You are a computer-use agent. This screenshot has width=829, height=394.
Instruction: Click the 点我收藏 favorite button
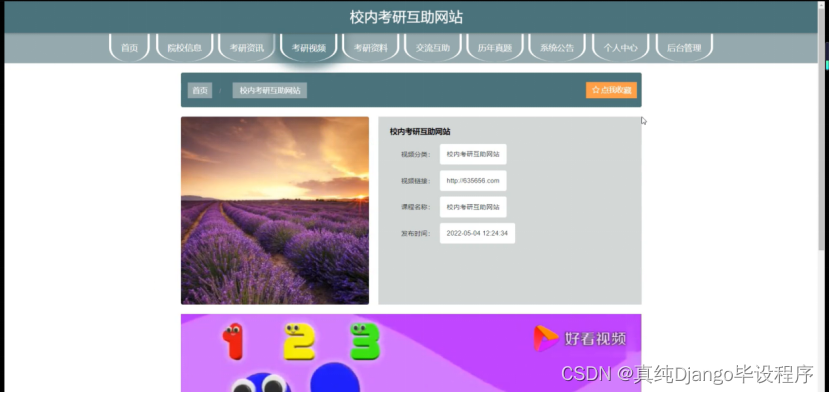(x=611, y=90)
